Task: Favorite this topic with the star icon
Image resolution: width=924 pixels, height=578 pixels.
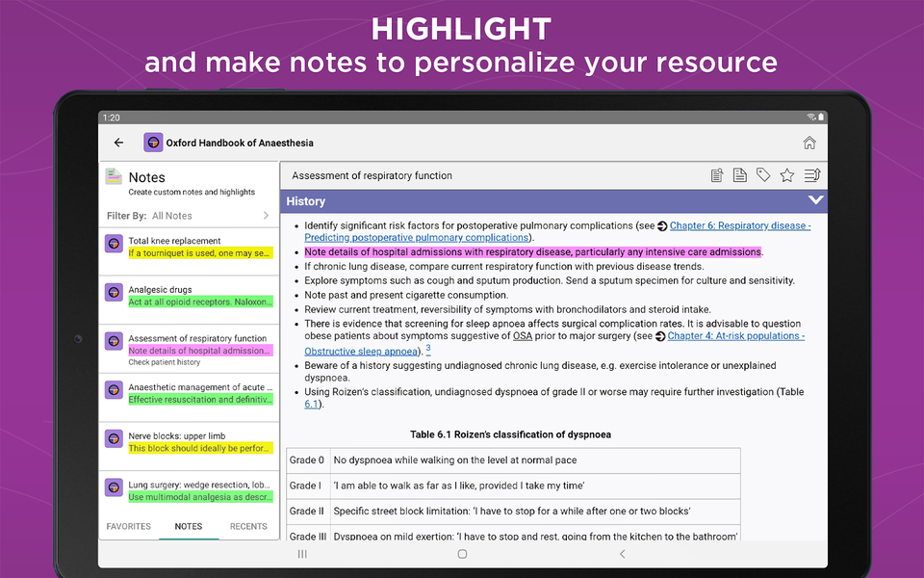Action: click(x=786, y=175)
